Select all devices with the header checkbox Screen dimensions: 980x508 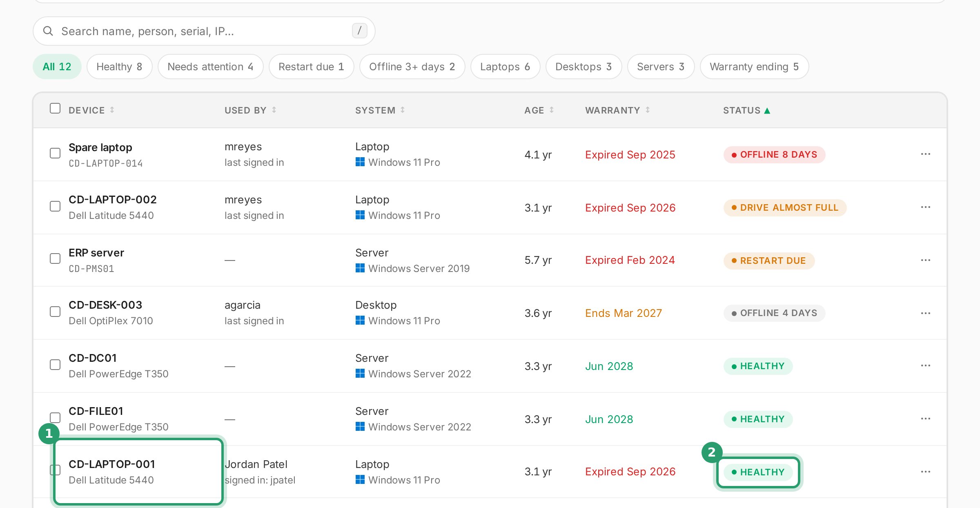point(55,108)
